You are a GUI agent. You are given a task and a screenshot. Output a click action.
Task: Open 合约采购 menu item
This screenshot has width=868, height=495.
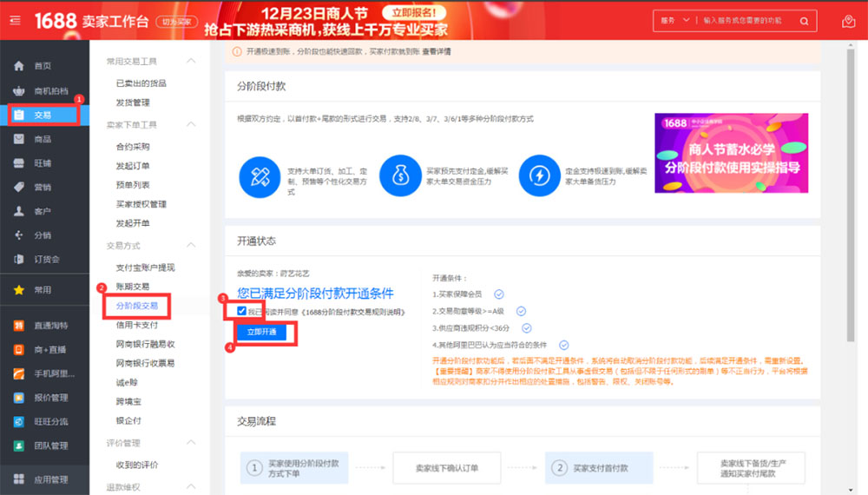(x=133, y=147)
